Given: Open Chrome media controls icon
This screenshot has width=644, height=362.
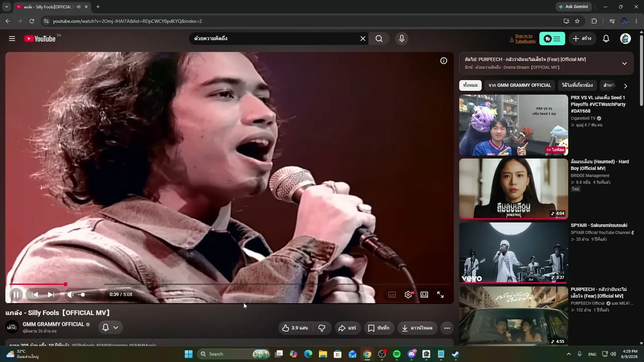Looking at the screenshot, I should point(612,21).
